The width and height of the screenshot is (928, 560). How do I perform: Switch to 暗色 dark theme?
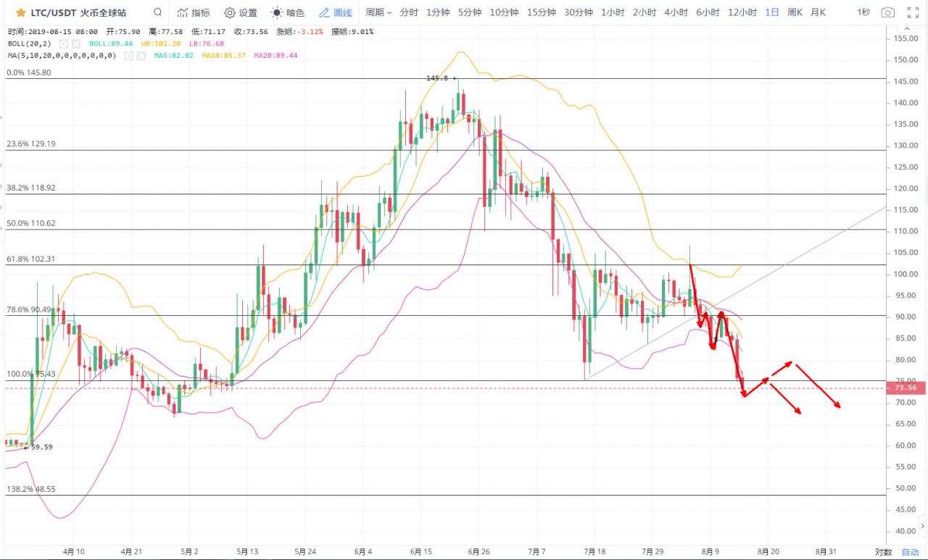(288, 12)
